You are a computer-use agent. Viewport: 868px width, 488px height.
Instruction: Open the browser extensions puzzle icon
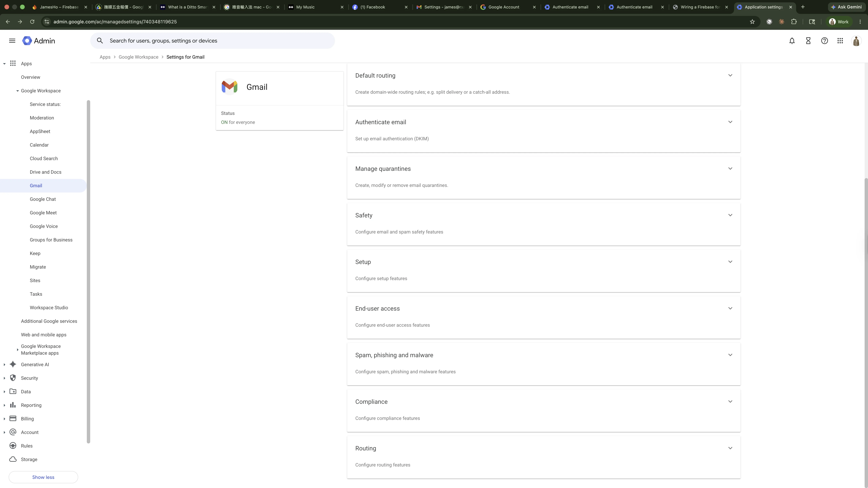click(794, 22)
